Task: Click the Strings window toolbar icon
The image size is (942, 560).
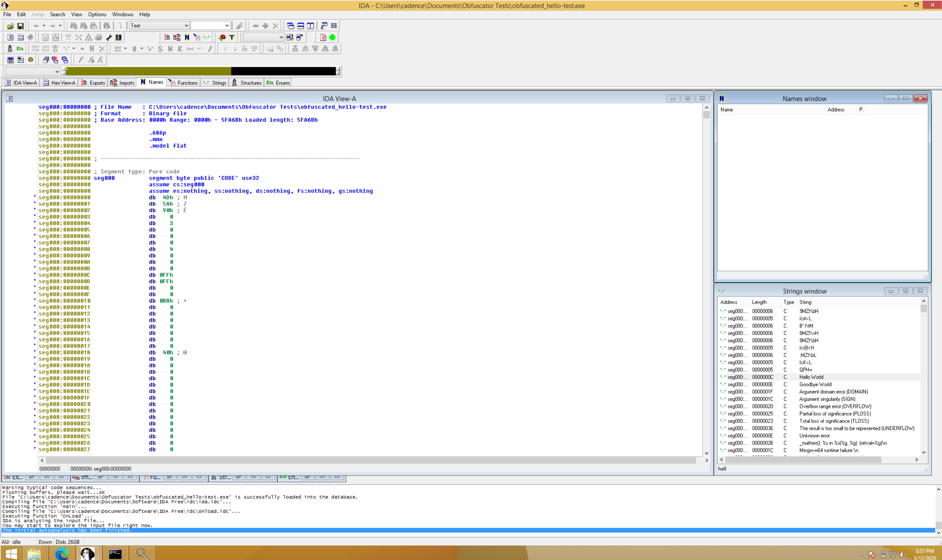Action: (206, 37)
